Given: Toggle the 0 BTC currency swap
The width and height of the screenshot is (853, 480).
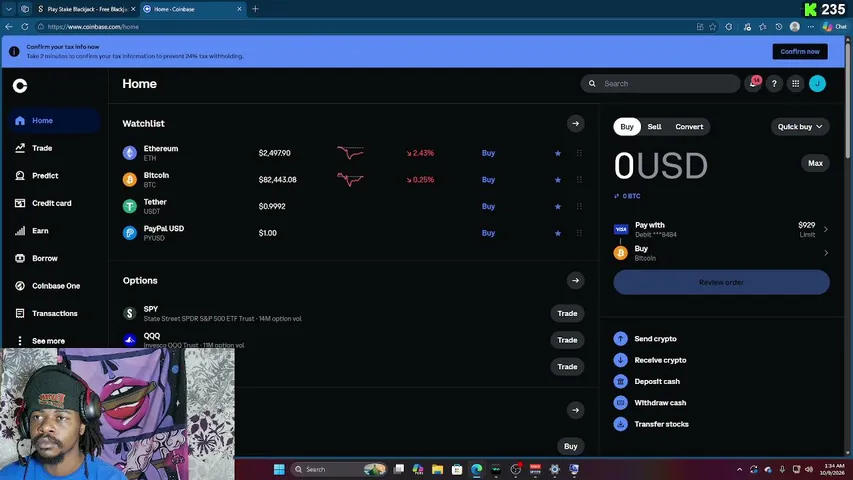Looking at the screenshot, I should pyautogui.click(x=627, y=196).
